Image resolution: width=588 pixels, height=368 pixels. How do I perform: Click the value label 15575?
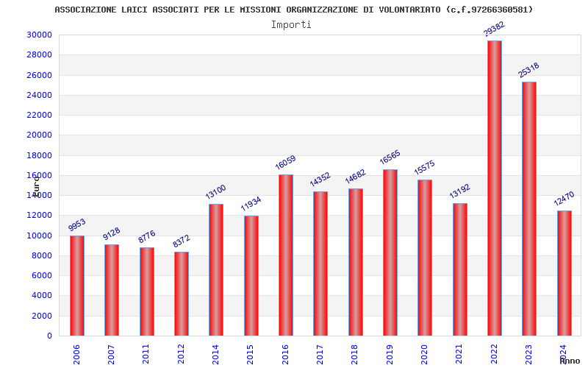tap(425, 168)
